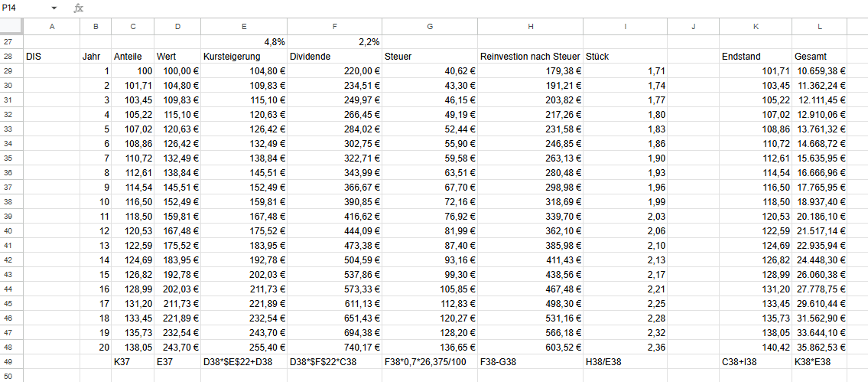Click the 651,43 € dividend cell

point(334,318)
